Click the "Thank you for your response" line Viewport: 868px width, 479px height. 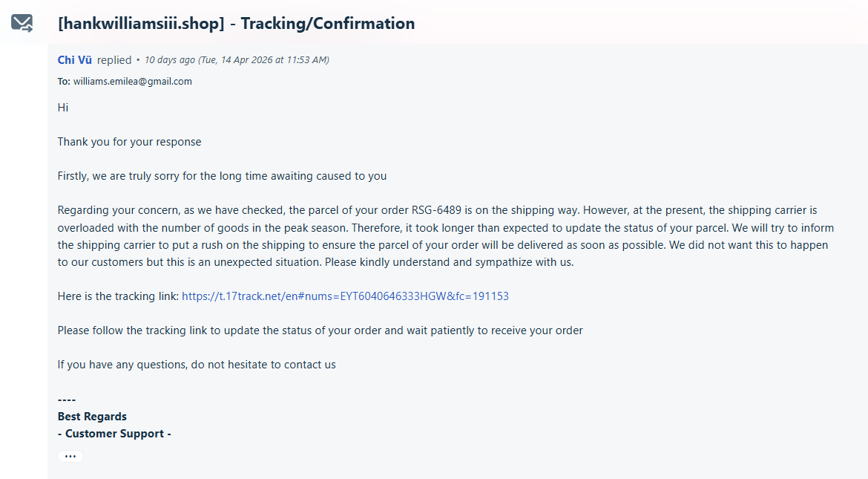[x=130, y=142]
